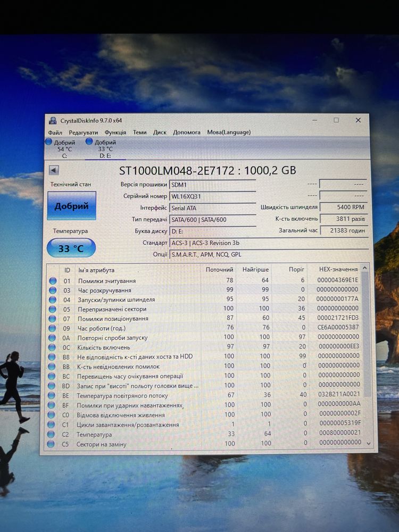
Task: Click the status dot for attribute 0A
Action: [52, 338]
